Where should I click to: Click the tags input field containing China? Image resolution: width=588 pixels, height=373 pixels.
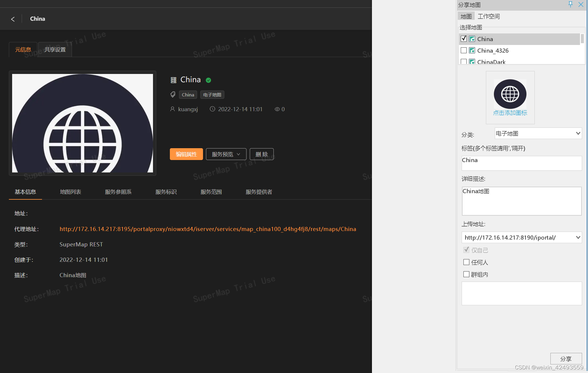click(x=521, y=163)
